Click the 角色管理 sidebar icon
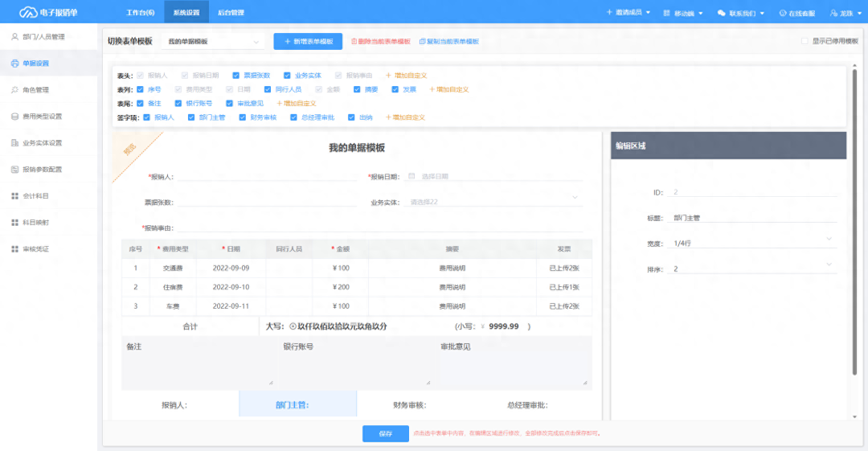The width and height of the screenshot is (868, 451). click(15, 90)
